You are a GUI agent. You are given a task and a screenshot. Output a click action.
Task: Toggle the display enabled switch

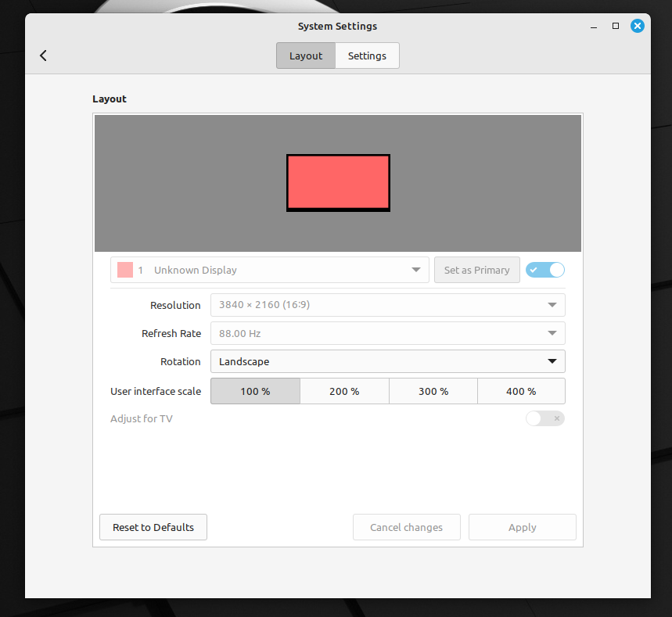click(545, 270)
